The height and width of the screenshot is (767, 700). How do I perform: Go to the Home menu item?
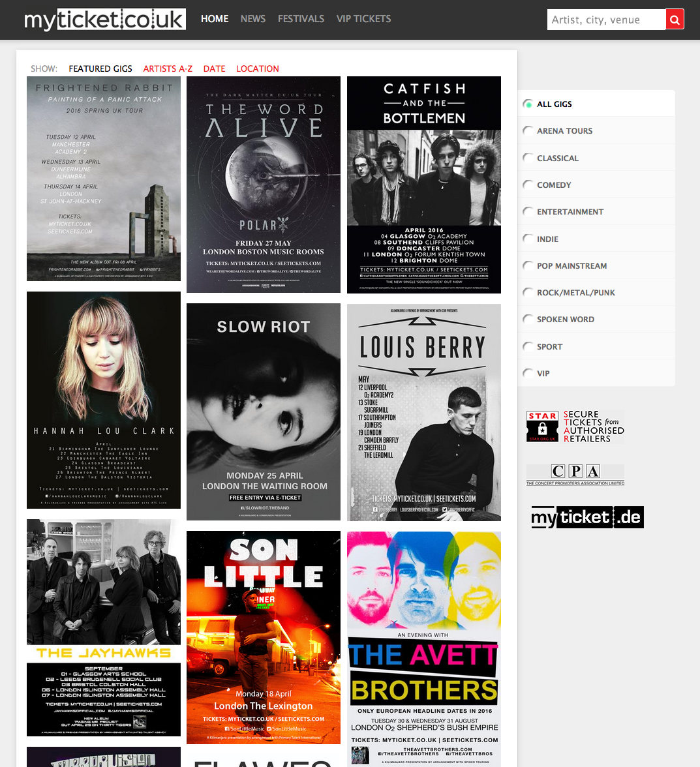click(215, 19)
